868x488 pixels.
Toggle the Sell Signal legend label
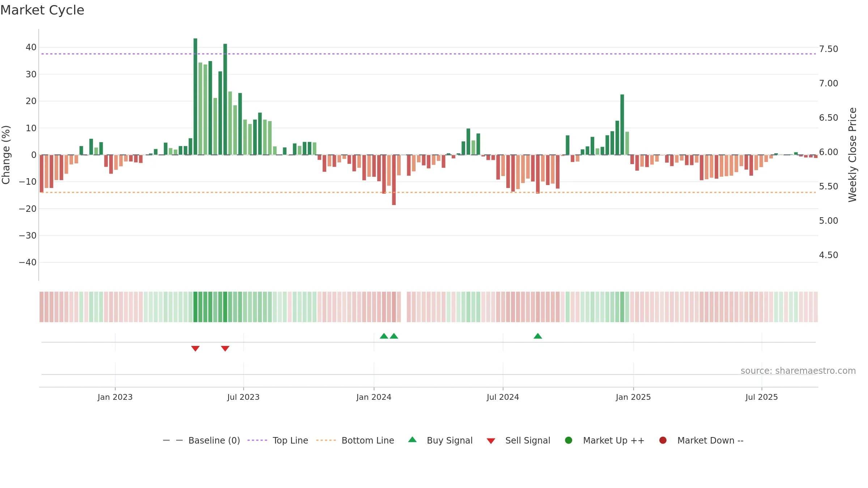(x=528, y=440)
